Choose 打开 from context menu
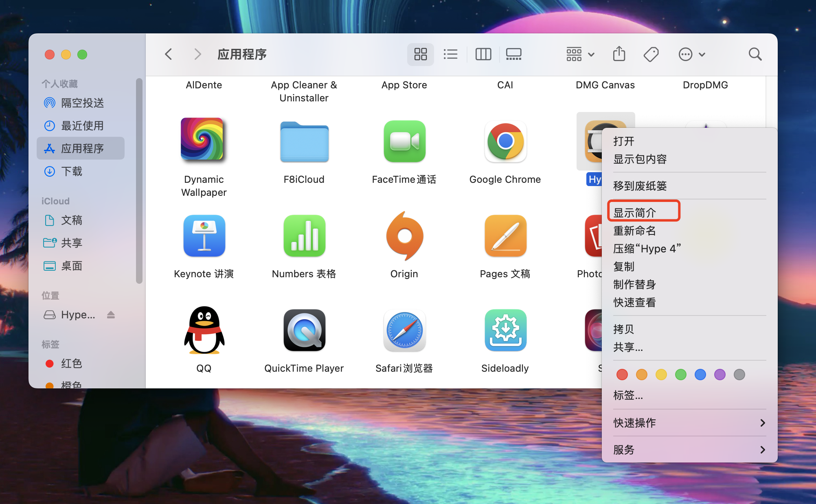This screenshot has width=816, height=504. click(690, 141)
